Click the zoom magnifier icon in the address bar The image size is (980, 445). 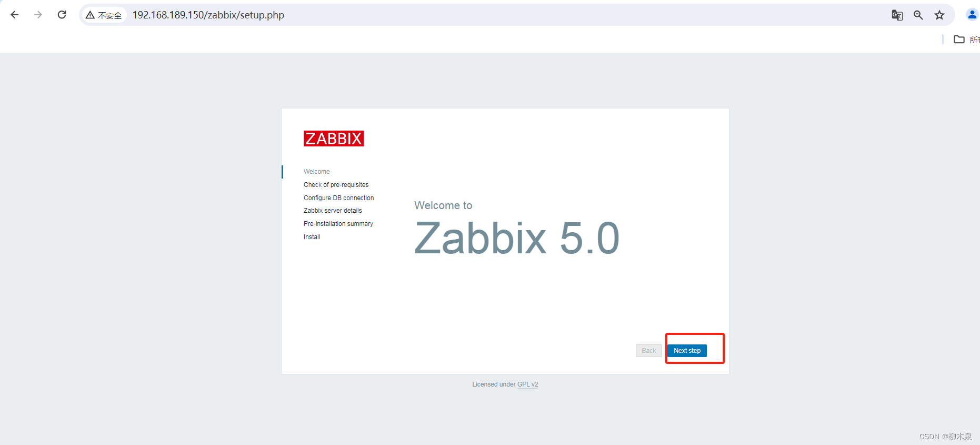918,15
